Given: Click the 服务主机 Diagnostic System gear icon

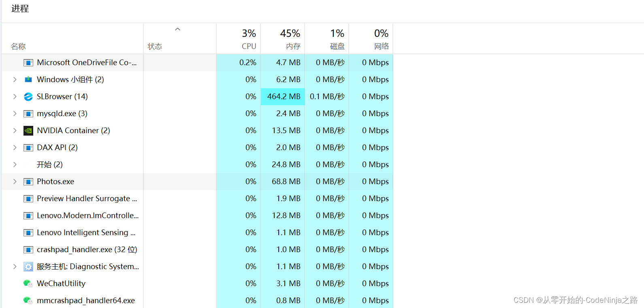Looking at the screenshot, I should pos(28,267).
